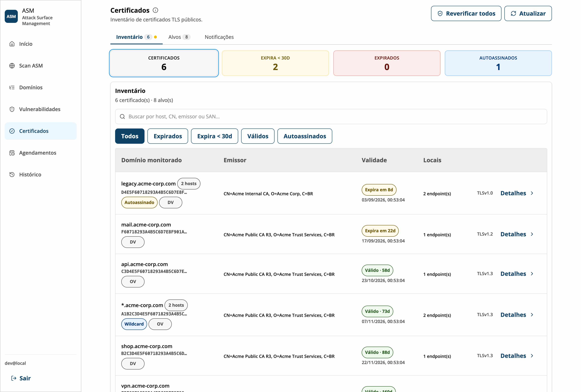Expand *.acme-corp.com row via chevron arrow
This screenshot has height=392, width=581.
pos(532,315)
